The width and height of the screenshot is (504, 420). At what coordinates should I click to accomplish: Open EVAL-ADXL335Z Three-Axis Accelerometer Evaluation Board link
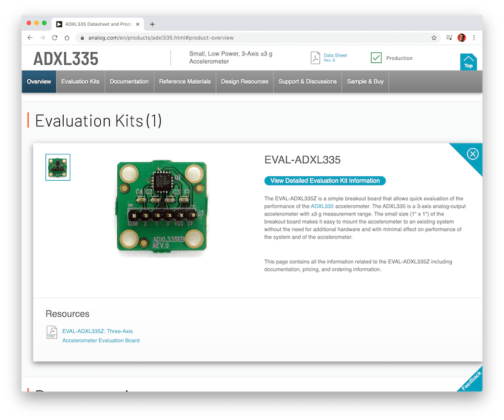(101, 336)
